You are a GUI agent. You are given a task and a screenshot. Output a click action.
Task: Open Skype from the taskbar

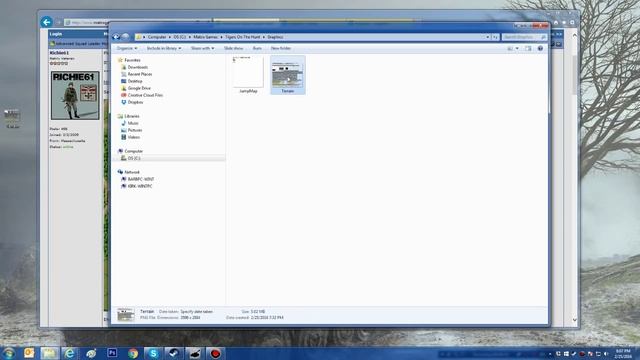pos(153,353)
